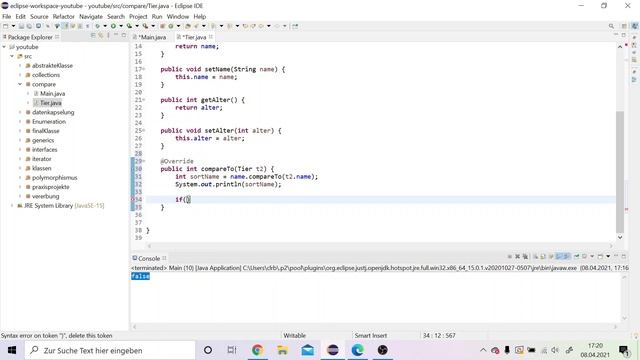Open the Windows Start menu
The image size is (640, 360).
[x=12, y=350]
